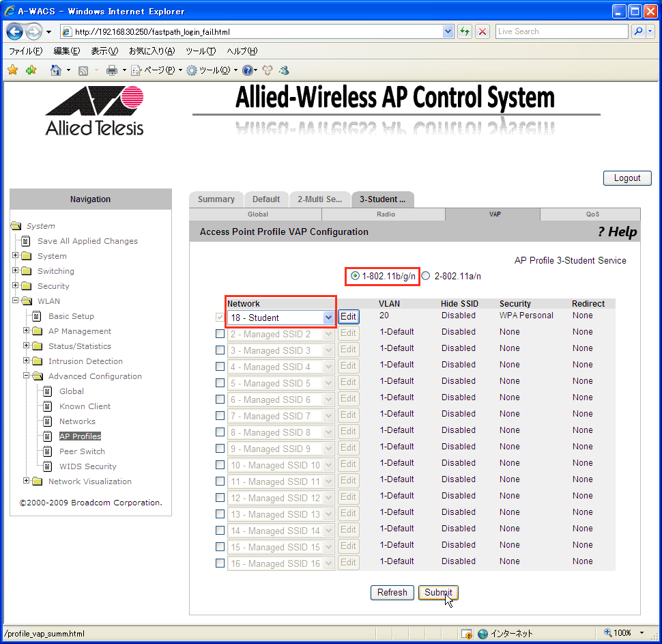This screenshot has width=662, height=644.
Task: Expand the System folder in the navigation tree
Action: pos(15,255)
